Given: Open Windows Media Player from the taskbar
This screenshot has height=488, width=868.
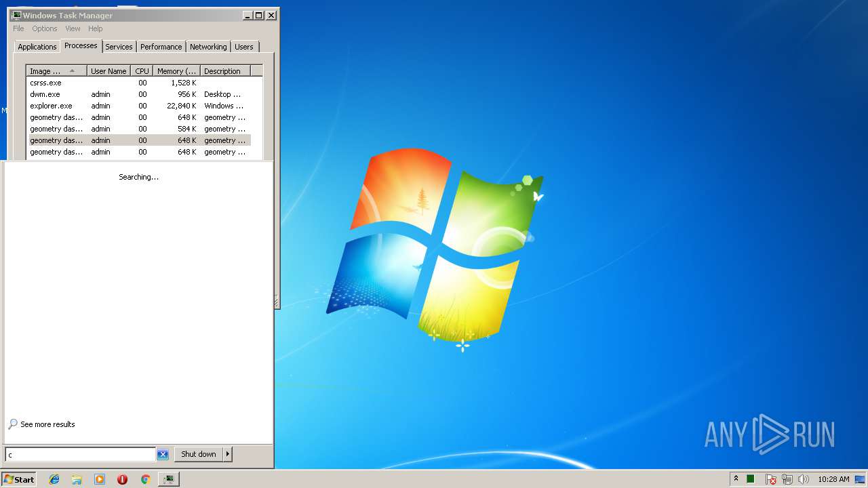Looking at the screenshot, I should click(100, 479).
